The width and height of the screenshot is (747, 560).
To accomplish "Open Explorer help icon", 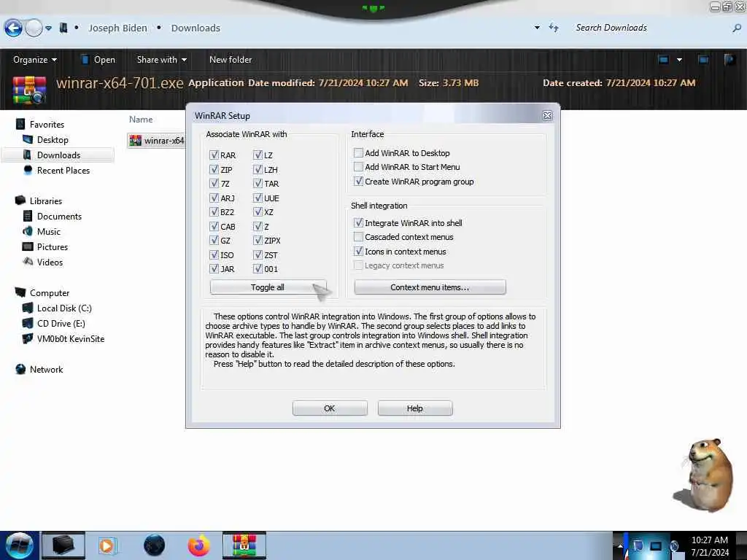I will coord(729,60).
